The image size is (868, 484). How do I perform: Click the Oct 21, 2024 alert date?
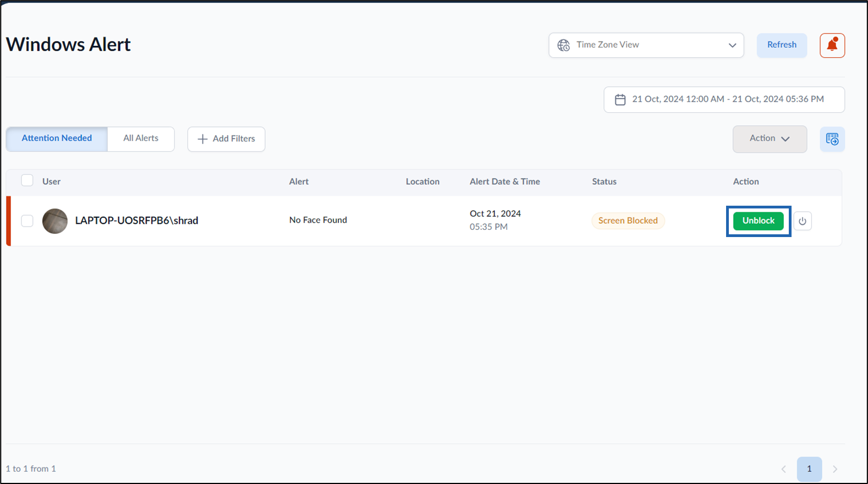495,213
